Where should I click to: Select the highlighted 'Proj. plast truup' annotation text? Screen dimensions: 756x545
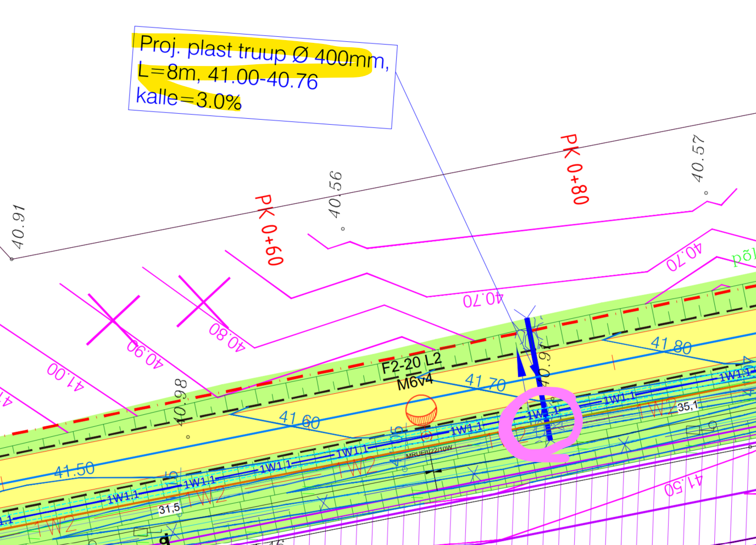click(x=264, y=51)
